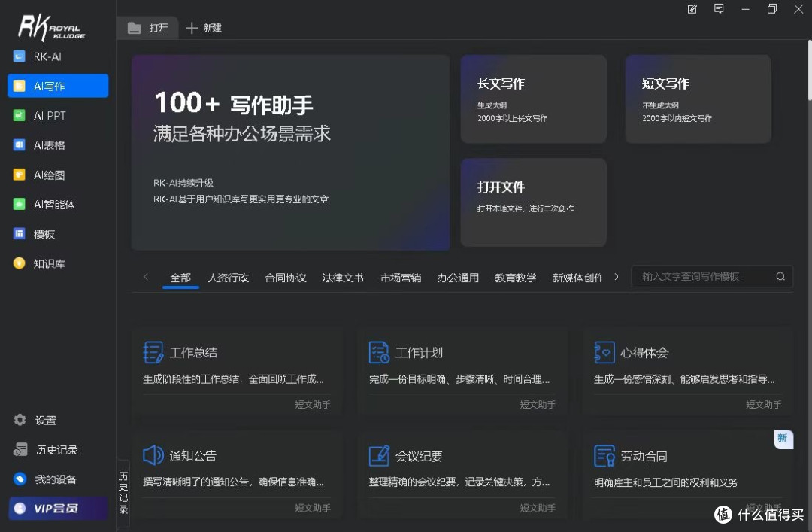Viewport: 812px width, 532px height.
Task: Click the 会议纪要 title text
Action: coord(419,456)
